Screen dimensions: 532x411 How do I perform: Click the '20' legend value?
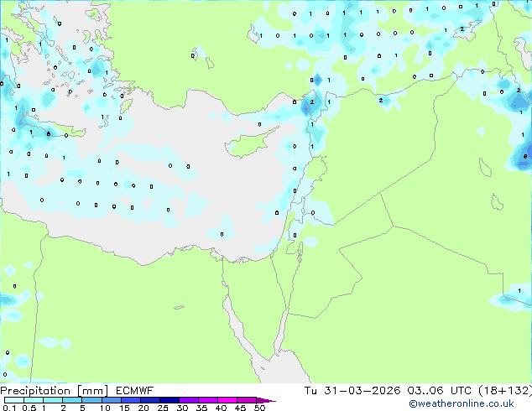coord(143,408)
